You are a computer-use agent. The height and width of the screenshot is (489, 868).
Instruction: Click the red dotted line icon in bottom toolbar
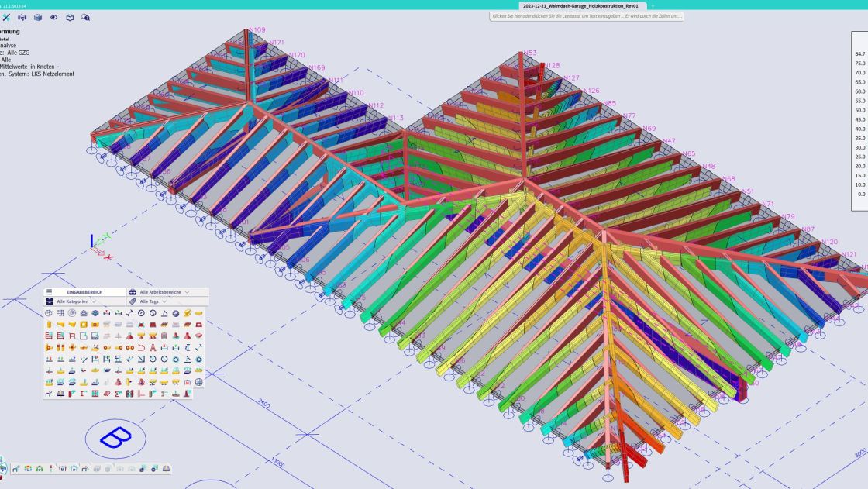pyautogui.click(x=51, y=469)
